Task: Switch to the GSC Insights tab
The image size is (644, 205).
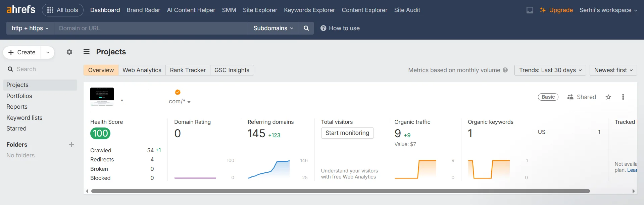Action: coord(232,70)
